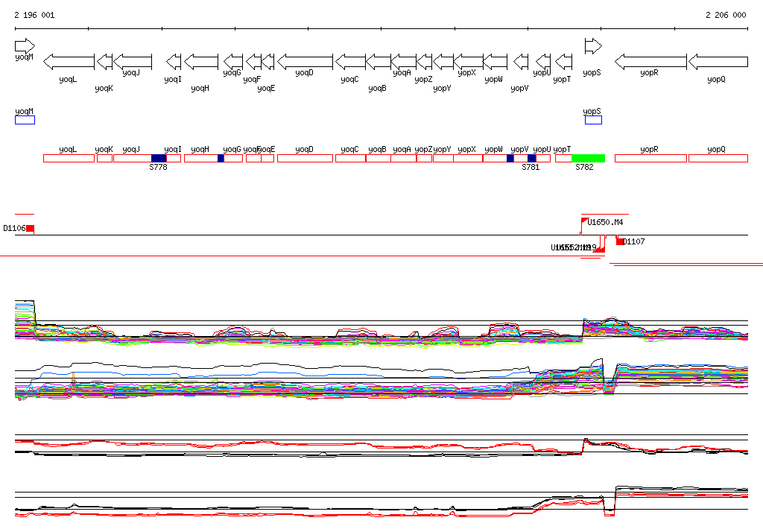Select the yopQ gene arrow
763x532 pixels.
click(717, 61)
